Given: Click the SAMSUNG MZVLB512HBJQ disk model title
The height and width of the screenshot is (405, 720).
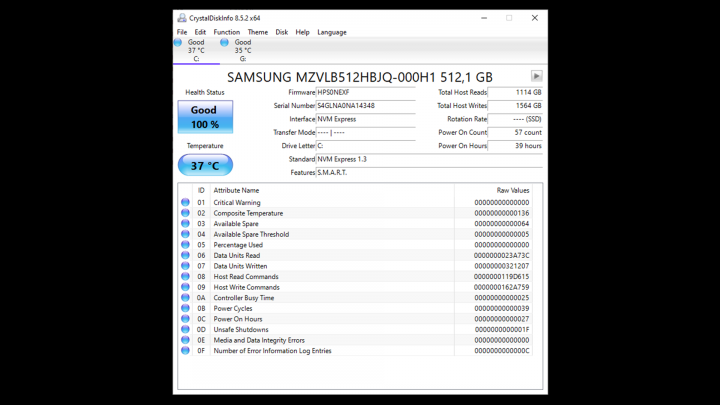Looking at the screenshot, I should (360, 77).
